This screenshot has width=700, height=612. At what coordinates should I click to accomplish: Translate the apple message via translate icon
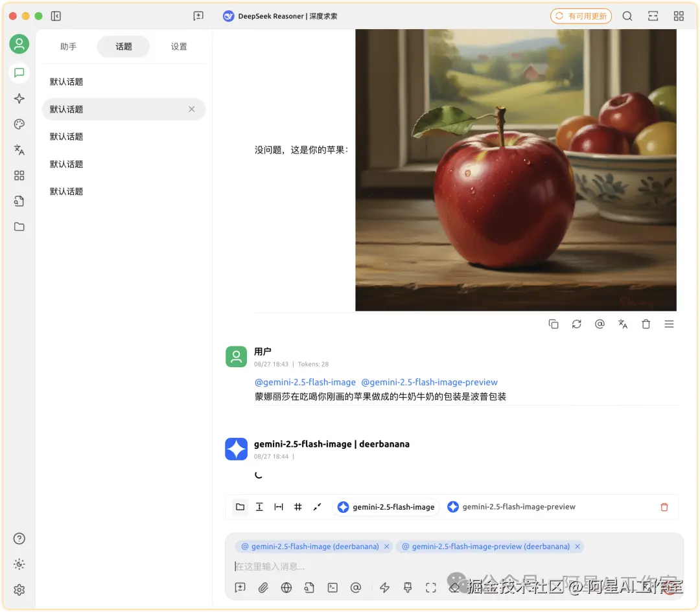tap(623, 324)
